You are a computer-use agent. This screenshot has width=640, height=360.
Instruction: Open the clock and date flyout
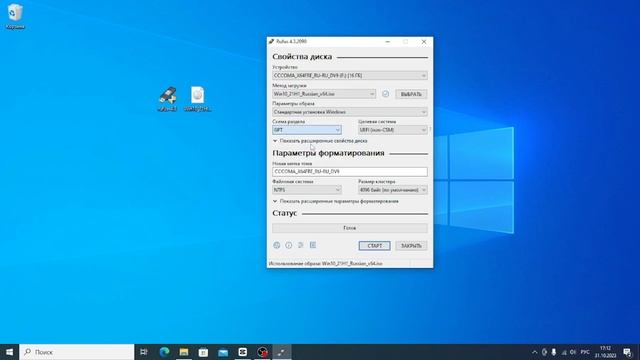click(x=605, y=352)
